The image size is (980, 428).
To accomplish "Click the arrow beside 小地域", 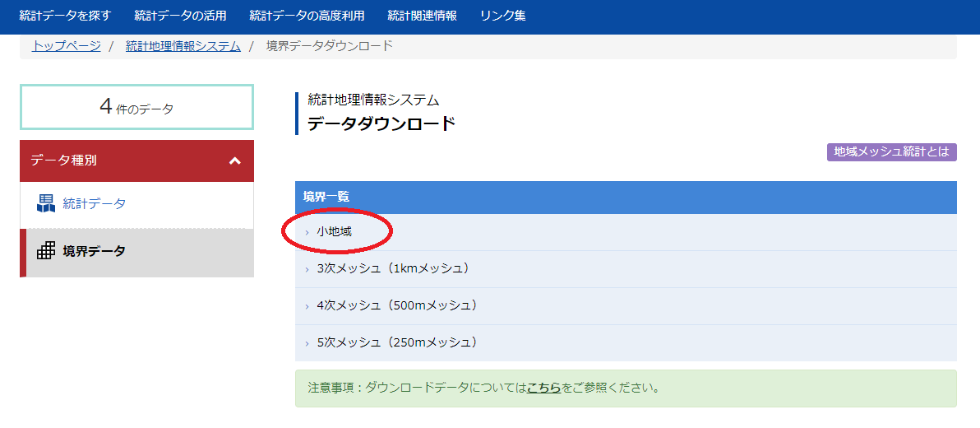I will click(x=307, y=233).
